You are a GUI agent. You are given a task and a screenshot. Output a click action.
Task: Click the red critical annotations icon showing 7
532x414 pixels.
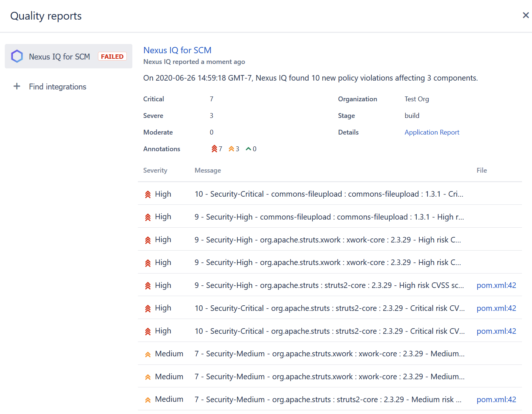coord(214,149)
